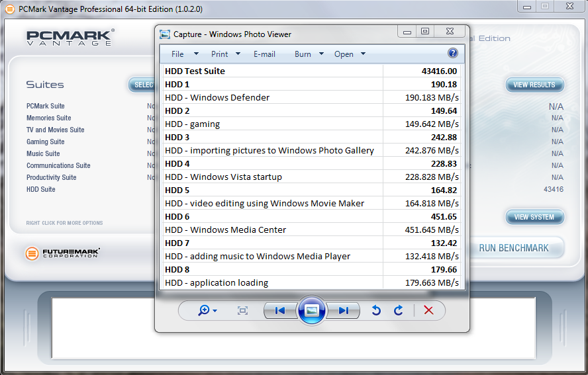Click the PCMark Vantage title bar icon
Image resolution: width=588 pixels, height=375 pixels.
pos(9,9)
